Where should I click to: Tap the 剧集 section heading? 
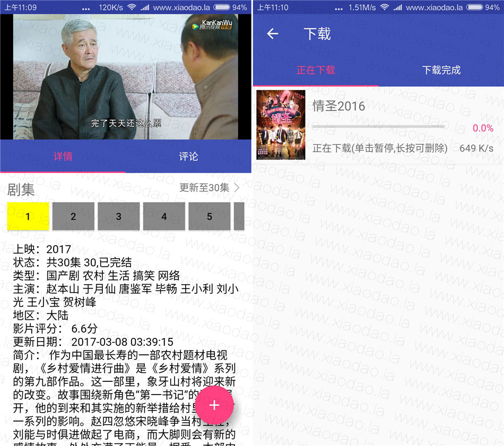click(21, 189)
